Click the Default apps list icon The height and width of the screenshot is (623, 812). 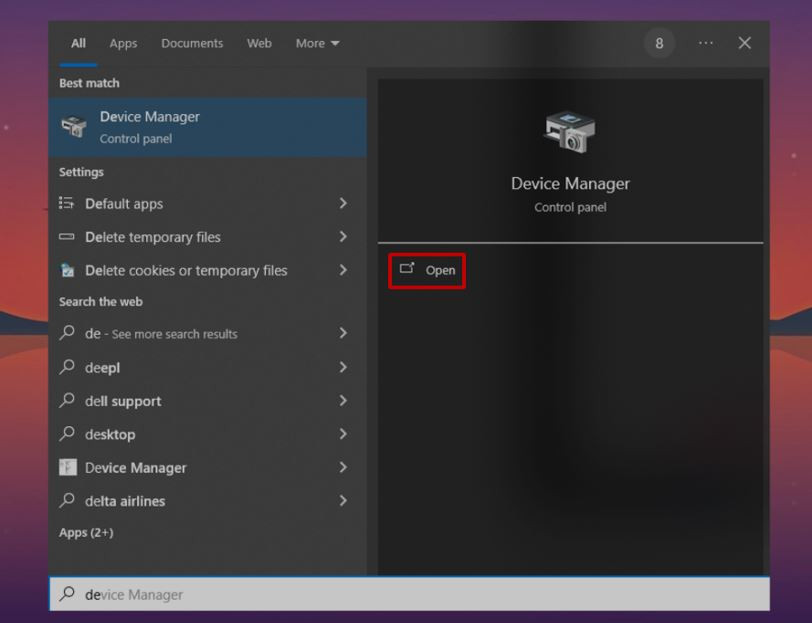click(67, 203)
